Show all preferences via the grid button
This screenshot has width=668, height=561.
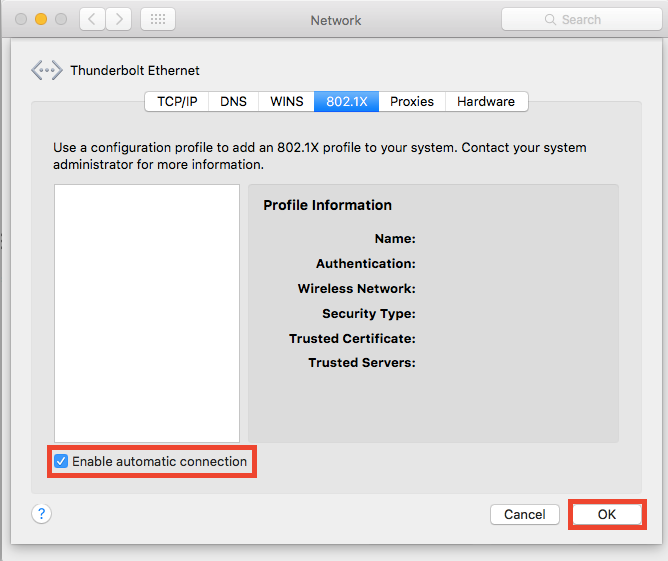click(x=158, y=19)
